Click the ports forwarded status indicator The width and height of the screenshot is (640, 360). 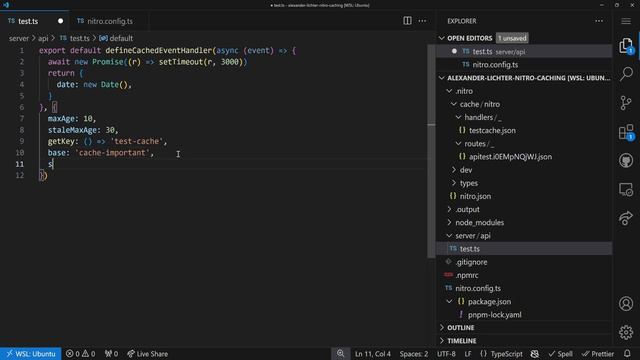[x=111, y=353]
